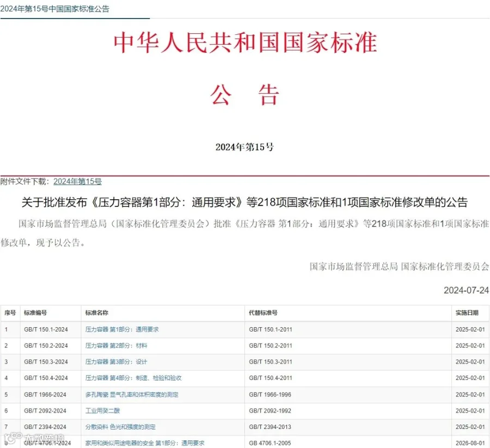Open 压力容器 第1部分：通用要求 standard link
Viewport: 490px width, 448px height.
click(122, 329)
